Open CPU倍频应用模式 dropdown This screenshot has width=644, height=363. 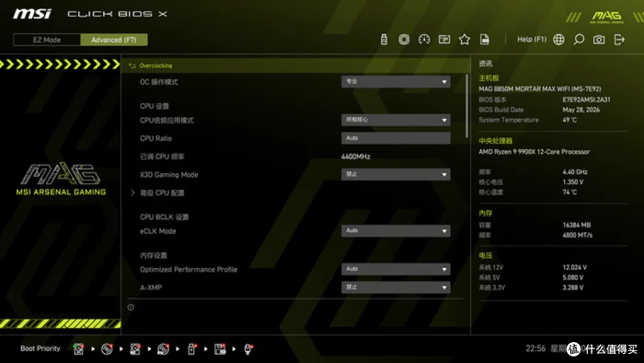395,119
